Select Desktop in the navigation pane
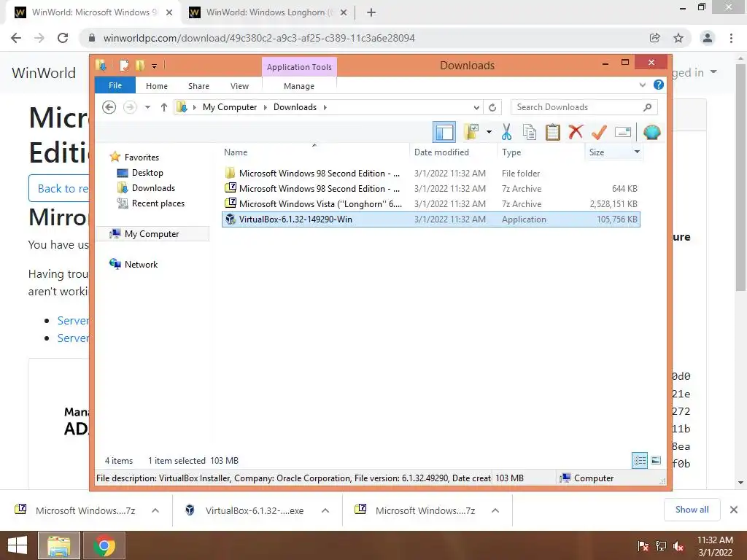747x560 pixels. (x=147, y=172)
